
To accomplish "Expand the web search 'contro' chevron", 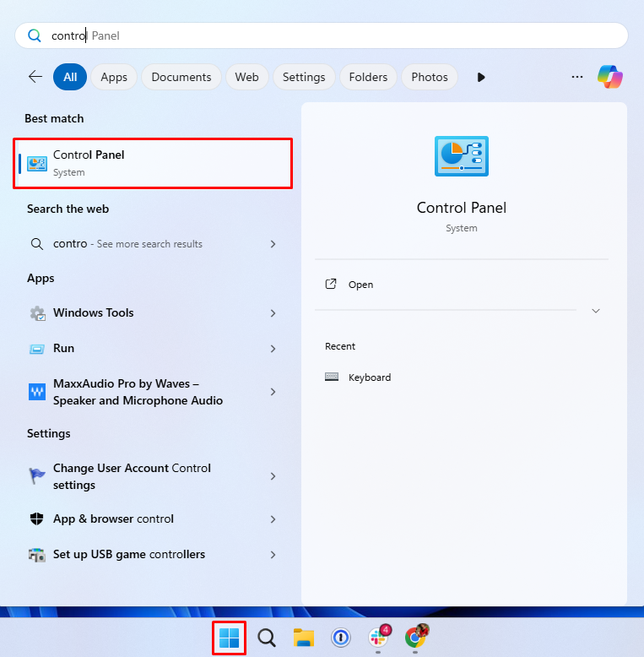I will (273, 244).
